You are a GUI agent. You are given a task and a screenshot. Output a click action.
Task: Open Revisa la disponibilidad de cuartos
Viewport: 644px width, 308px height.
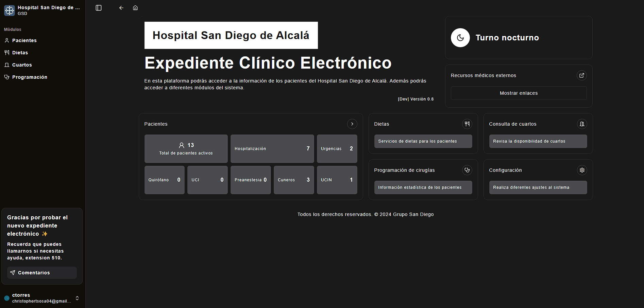click(x=538, y=141)
